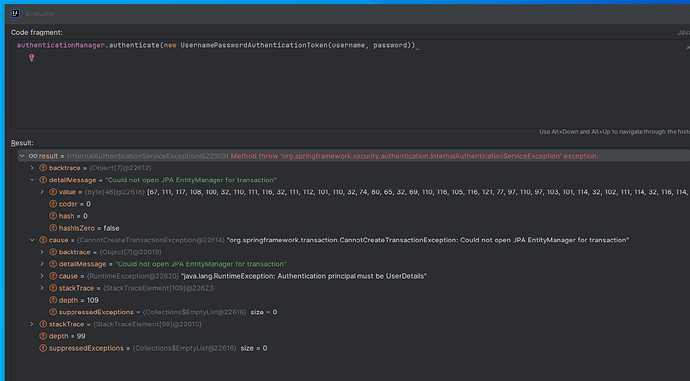The height and width of the screenshot is (381, 690).
Task: Expand the nested detailMessage under cause
Action: point(42,264)
